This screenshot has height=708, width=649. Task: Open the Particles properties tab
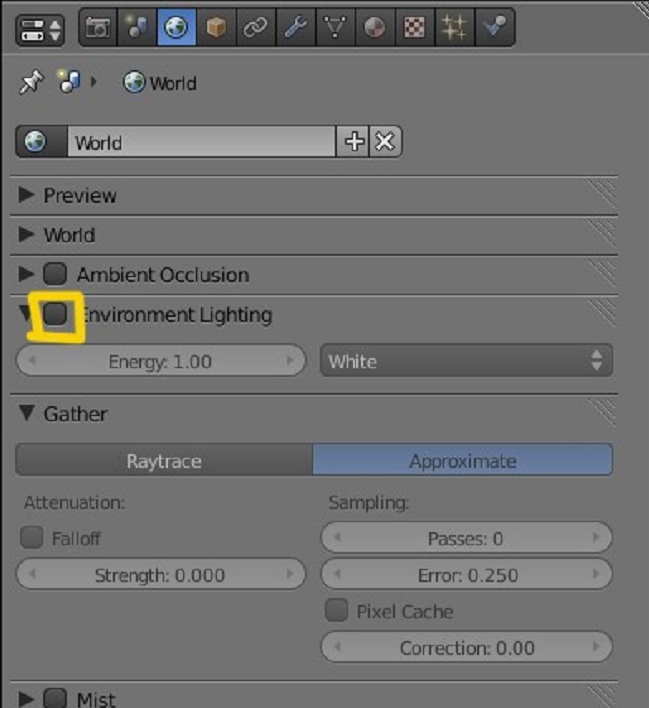[x=452, y=28]
